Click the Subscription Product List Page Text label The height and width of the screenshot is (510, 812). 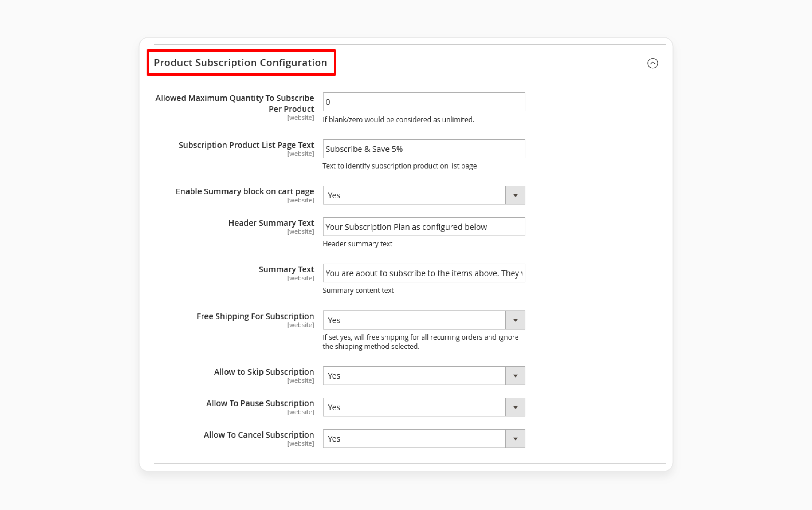[246, 145]
